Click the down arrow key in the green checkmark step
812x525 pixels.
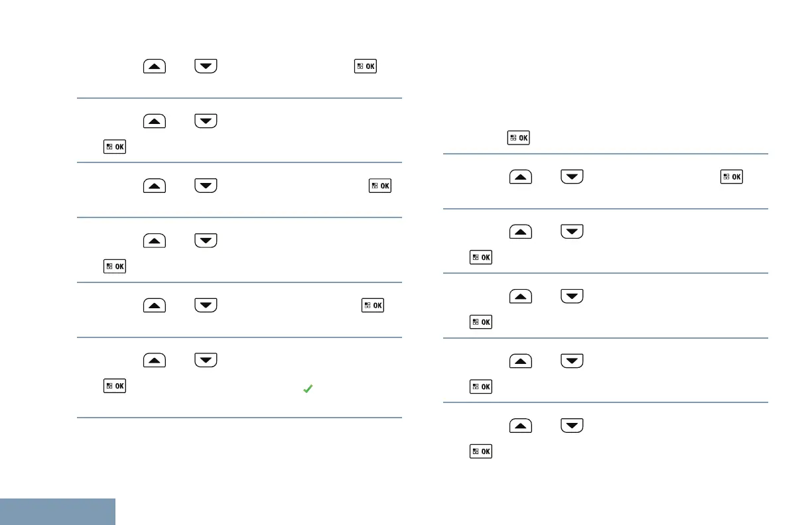click(x=206, y=361)
